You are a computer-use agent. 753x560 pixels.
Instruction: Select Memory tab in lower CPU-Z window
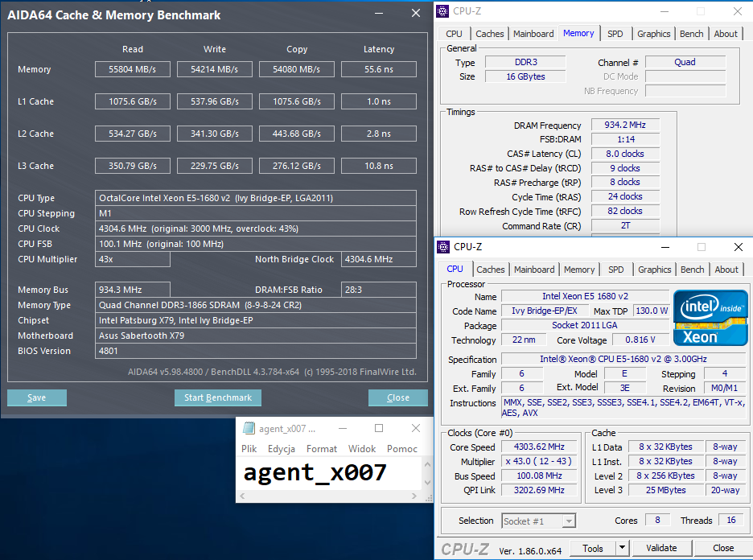coord(579,270)
